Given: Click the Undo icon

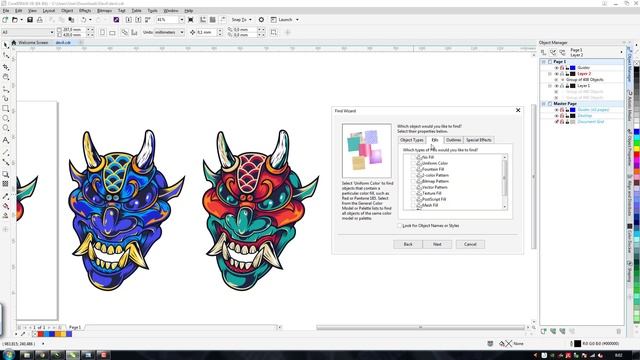Looking at the screenshot, I should coord(84,20).
